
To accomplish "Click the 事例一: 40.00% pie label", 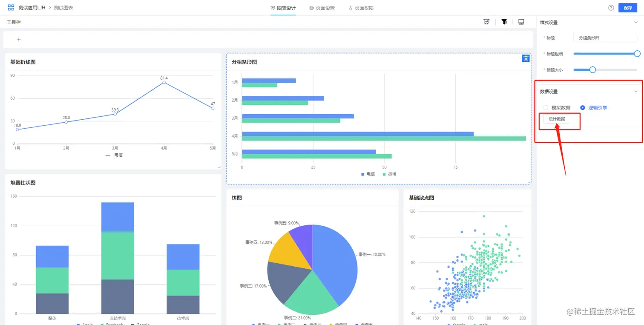I will pos(372,254).
